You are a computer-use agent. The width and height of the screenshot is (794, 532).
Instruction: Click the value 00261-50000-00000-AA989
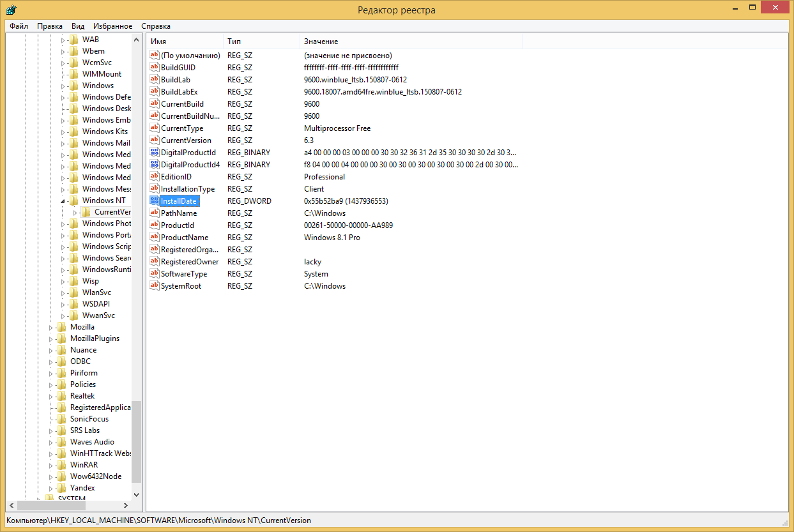(348, 225)
